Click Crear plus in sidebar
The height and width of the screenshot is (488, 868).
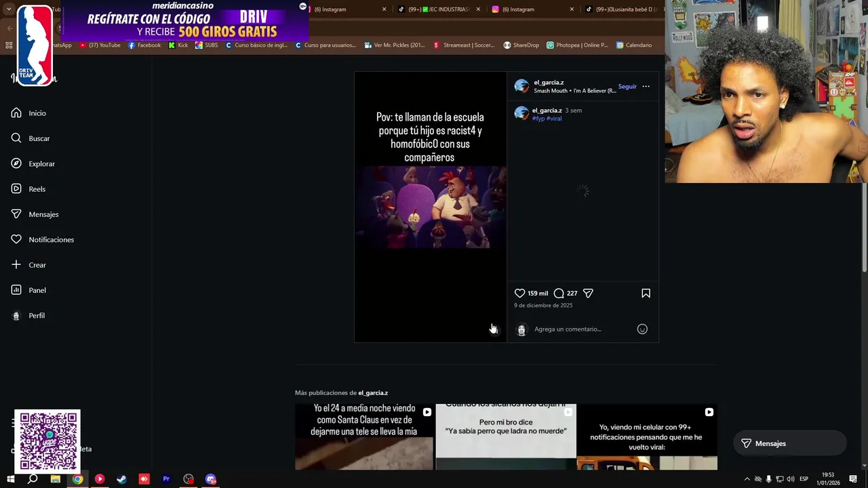[28, 265]
